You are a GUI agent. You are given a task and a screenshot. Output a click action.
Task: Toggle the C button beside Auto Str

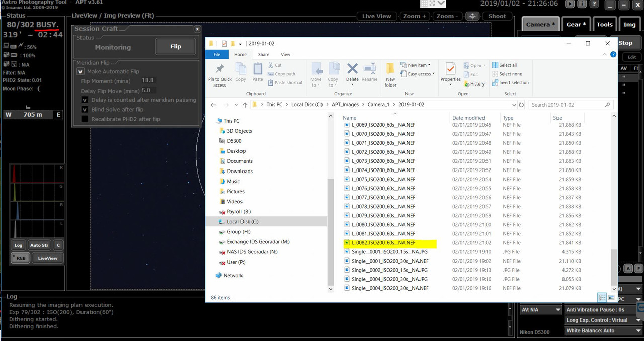(x=58, y=245)
